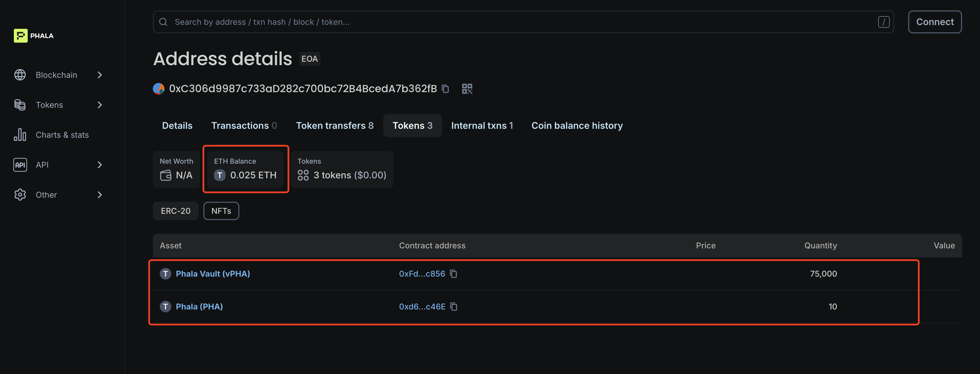
Task: Click the slash shortcut icon in search
Action: click(883, 22)
